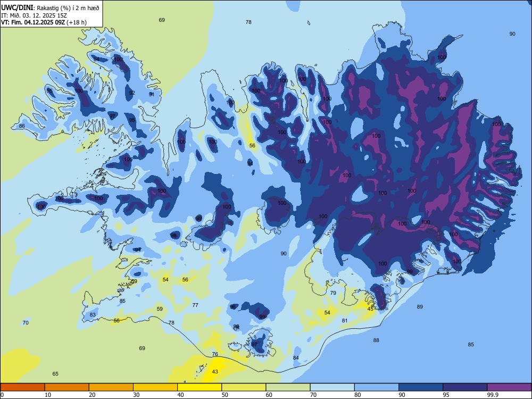Viewport: 532px width, 399px height.
Task: Click the 96 humidity value label
Action: click(233, 307)
